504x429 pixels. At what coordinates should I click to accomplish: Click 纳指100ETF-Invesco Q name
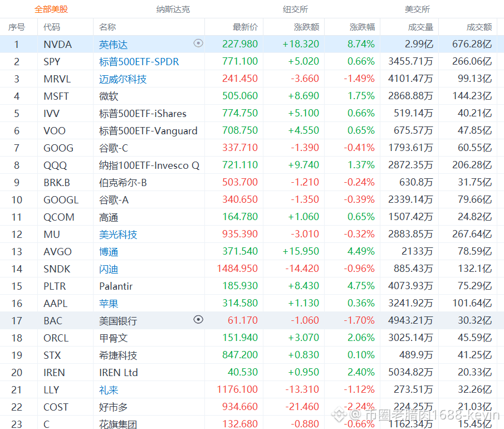point(149,165)
